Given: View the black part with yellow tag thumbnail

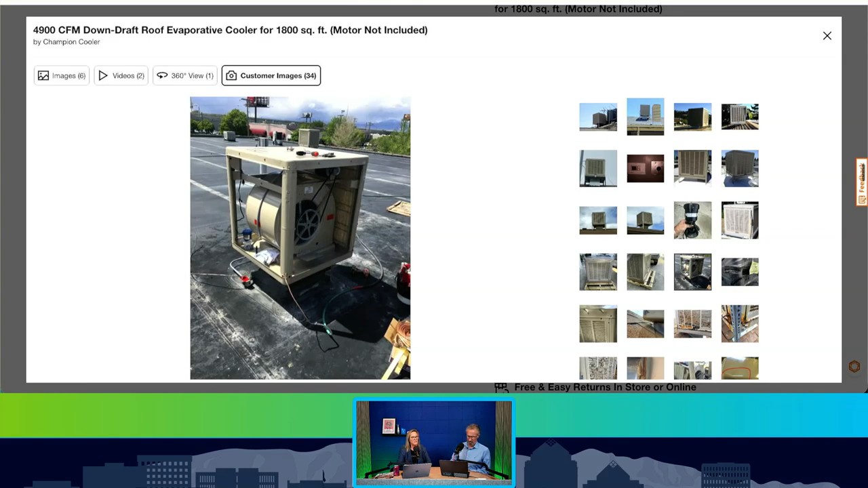Looking at the screenshot, I should click(x=740, y=272).
